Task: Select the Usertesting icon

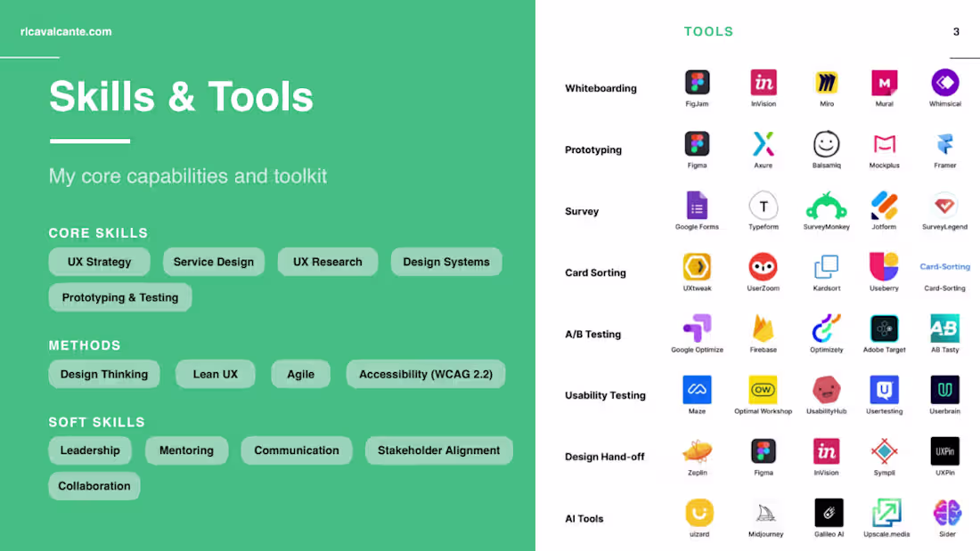Action: pos(884,389)
